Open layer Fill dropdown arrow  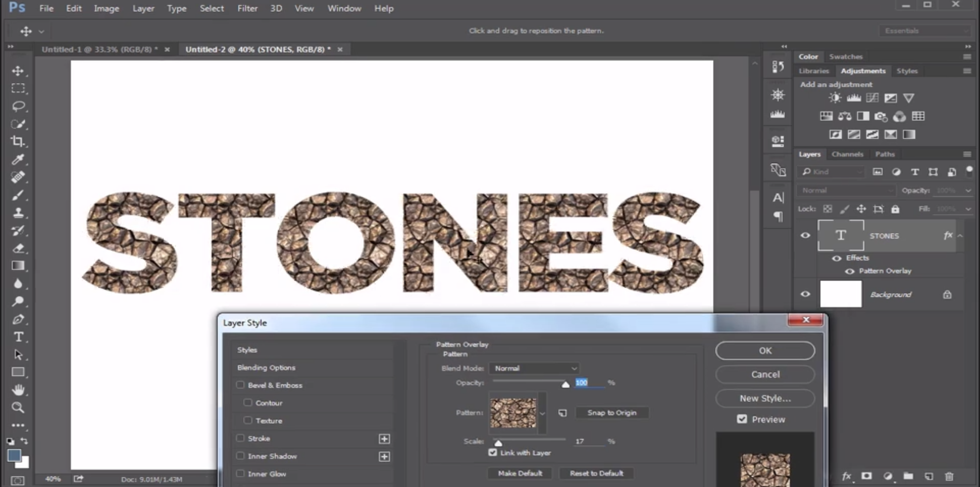[968, 209]
